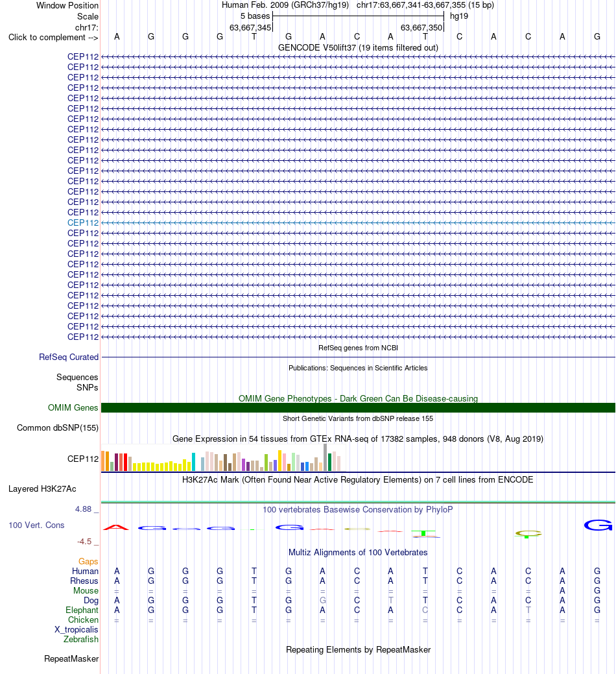Click the OMIM Genes track label
Screen dimensions: 616x674
(x=73, y=407)
